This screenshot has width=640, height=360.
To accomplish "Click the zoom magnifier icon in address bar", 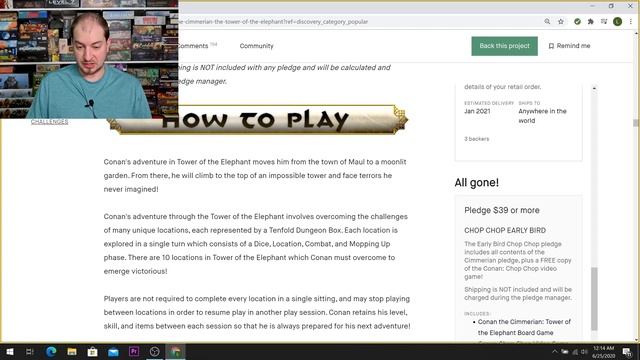I will click(547, 22).
